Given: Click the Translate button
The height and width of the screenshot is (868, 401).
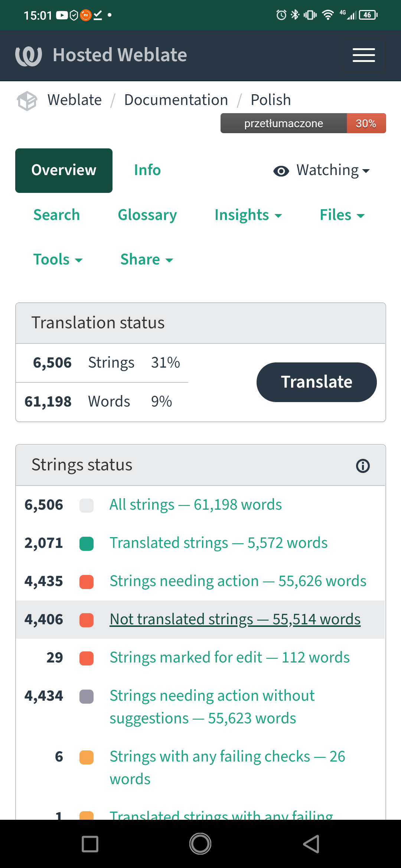Looking at the screenshot, I should [316, 382].
